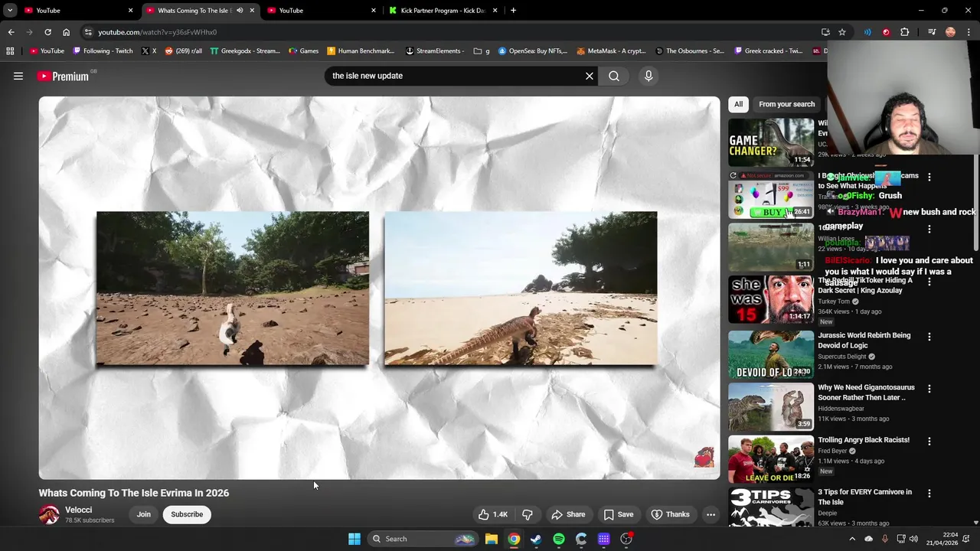Screen dimensions: 980x551
Task: Click the address bar URL
Action: click(x=157, y=32)
